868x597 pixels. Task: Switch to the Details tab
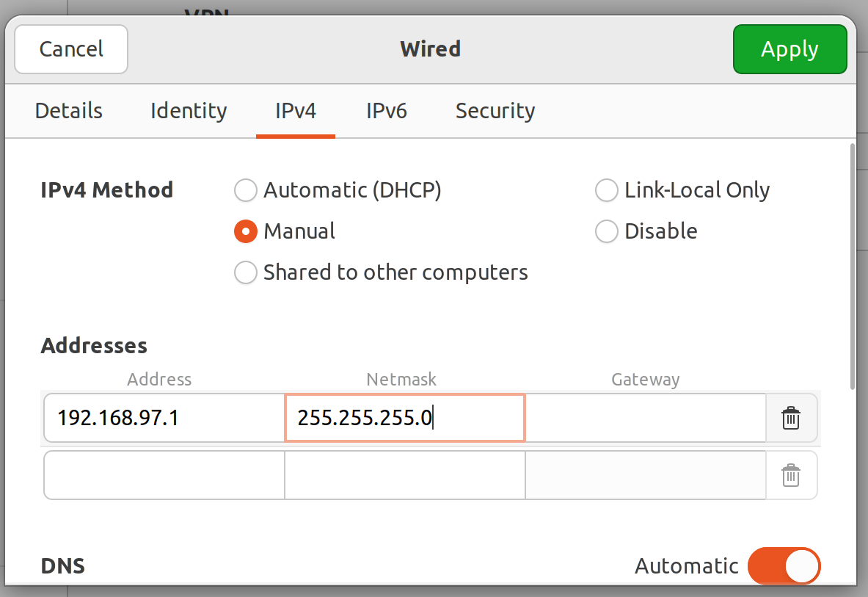coord(68,111)
